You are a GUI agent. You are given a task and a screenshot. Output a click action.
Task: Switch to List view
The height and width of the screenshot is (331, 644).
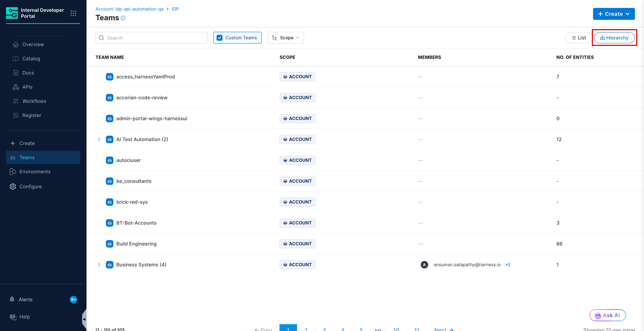[x=579, y=38]
